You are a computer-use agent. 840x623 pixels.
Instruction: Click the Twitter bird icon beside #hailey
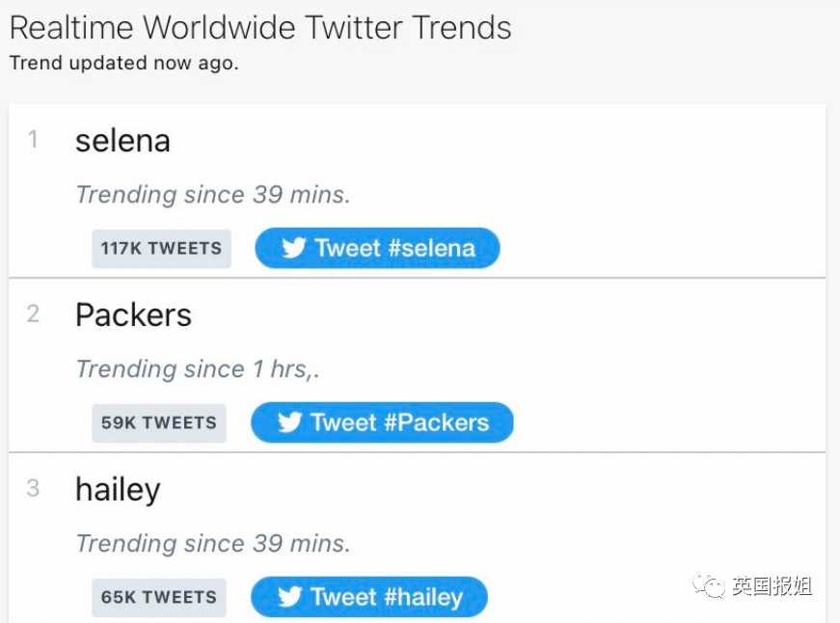click(x=290, y=597)
